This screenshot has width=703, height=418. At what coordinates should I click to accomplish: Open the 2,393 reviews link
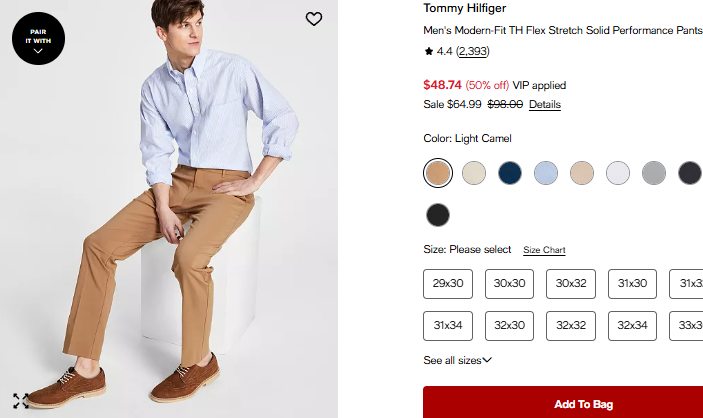[473, 51]
